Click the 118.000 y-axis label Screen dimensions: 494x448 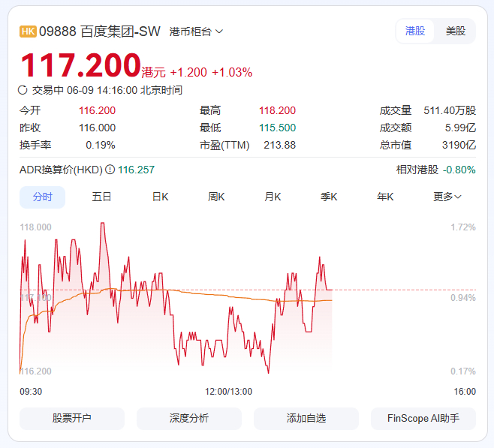point(35,227)
